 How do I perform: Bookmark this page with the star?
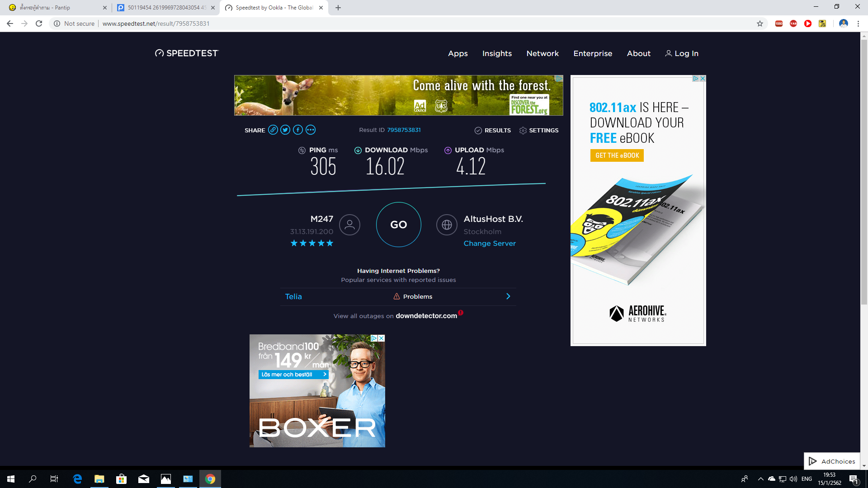coord(760,23)
